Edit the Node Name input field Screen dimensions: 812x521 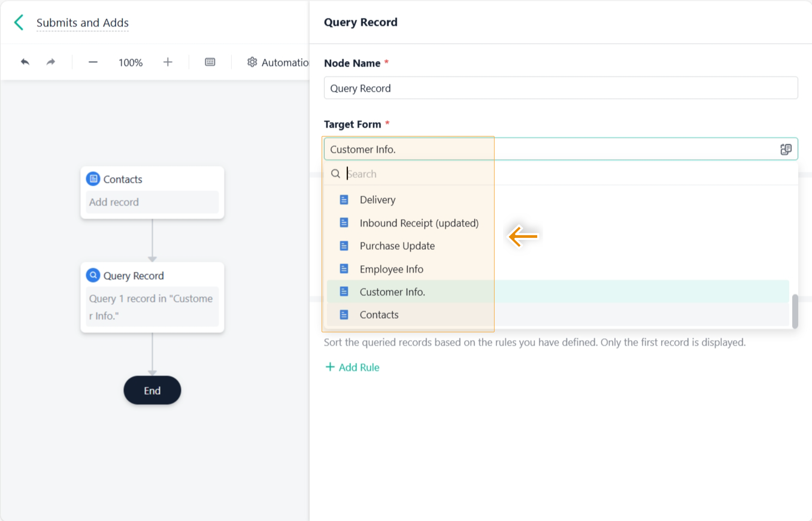point(561,88)
